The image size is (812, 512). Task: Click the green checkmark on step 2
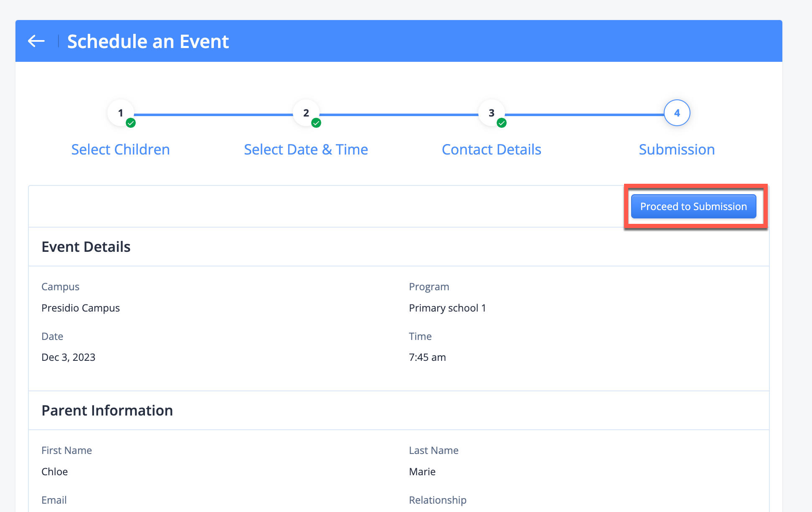point(317,123)
